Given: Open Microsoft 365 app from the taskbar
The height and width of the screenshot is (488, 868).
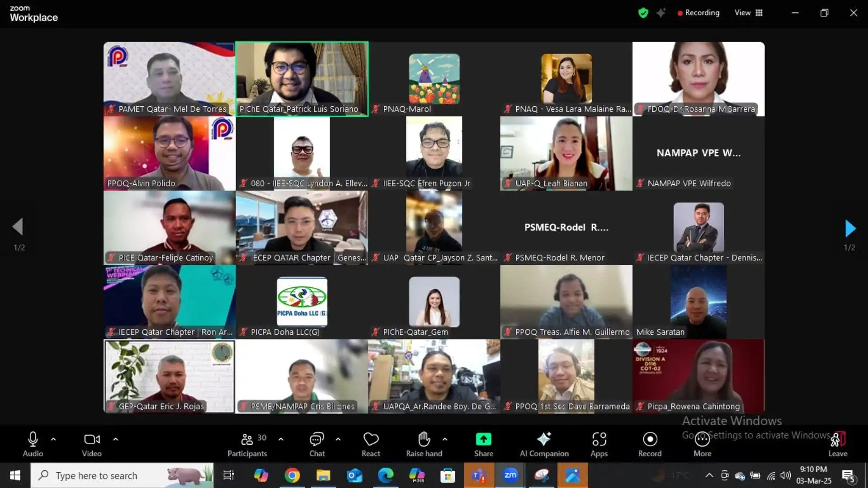Looking at the screenshot, I should (x=416, y=475).
